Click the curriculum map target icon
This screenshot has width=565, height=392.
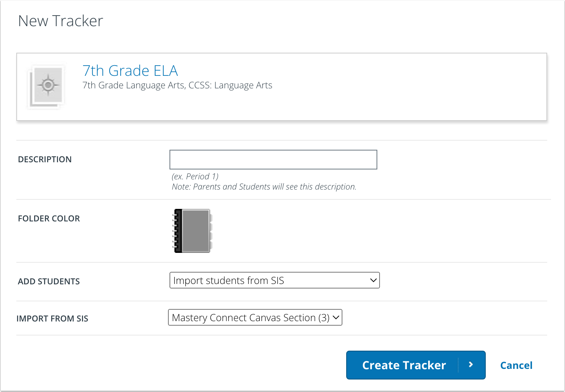(48, 85)
